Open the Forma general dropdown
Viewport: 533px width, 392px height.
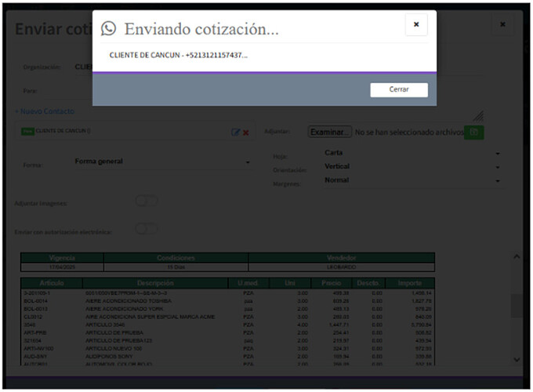tap(162, 162)
